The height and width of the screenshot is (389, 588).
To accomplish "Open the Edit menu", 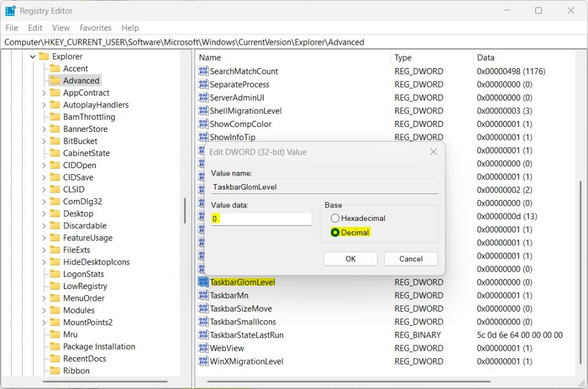I will pos(35,28).
